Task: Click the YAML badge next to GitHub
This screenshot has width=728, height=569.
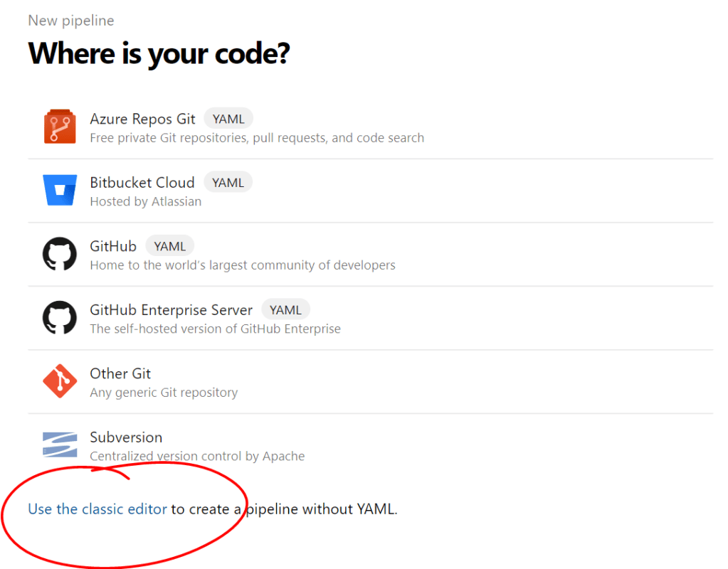Action: [169, 246]
